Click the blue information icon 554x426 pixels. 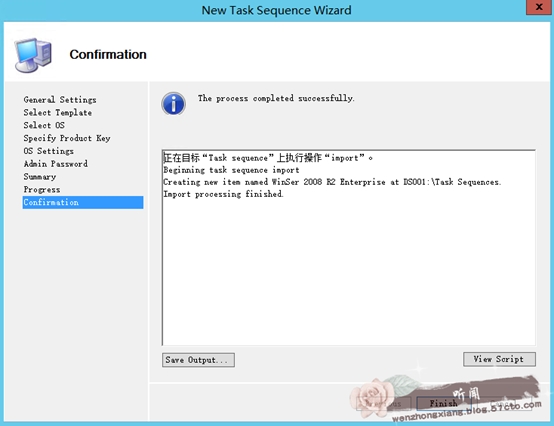(x=173, y=104)
